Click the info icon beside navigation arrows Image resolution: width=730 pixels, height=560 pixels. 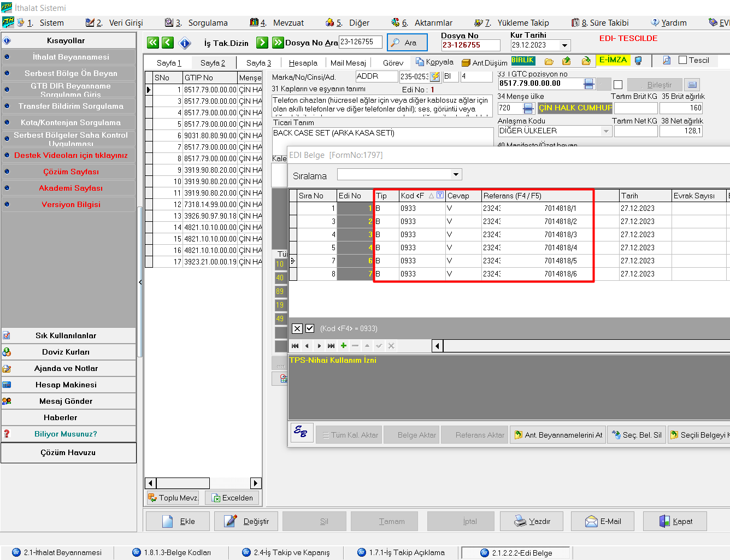tap(185, 43)
